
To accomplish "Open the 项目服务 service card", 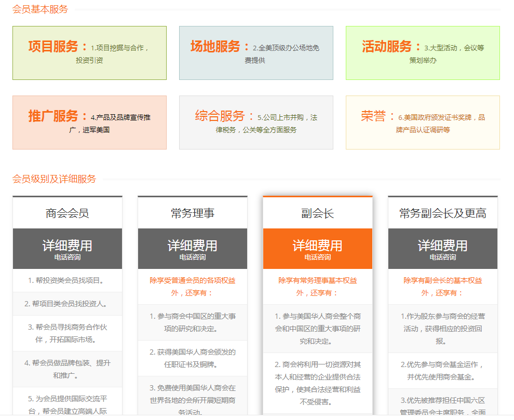I will tap(89, 53).
